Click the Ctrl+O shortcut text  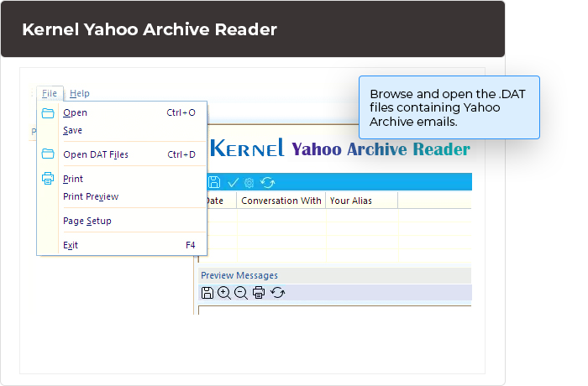tap(181, 112)
